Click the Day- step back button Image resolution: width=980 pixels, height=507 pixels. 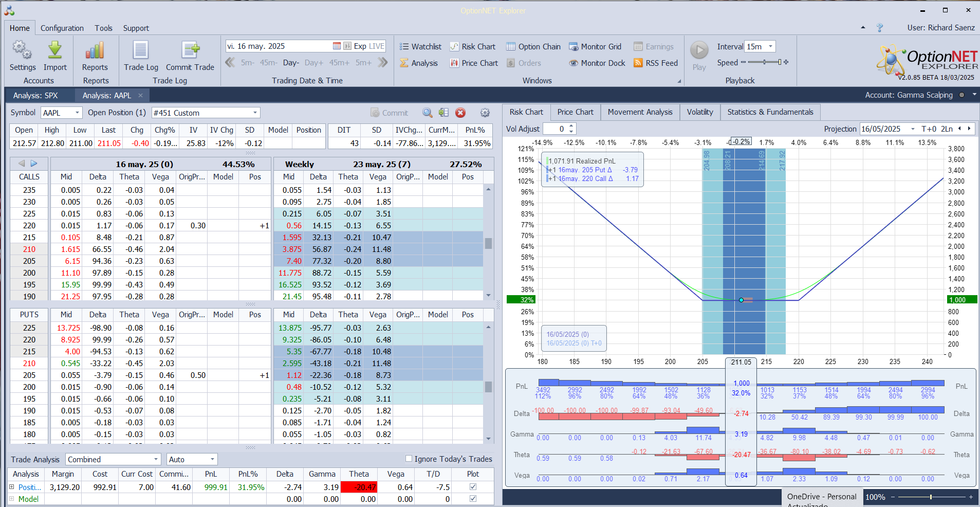291,63
